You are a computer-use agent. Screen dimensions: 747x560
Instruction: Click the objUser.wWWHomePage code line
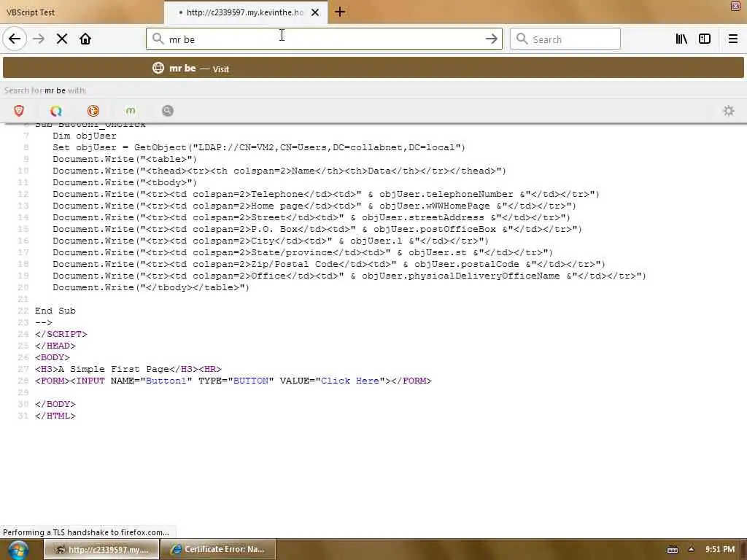click(314, 206)
